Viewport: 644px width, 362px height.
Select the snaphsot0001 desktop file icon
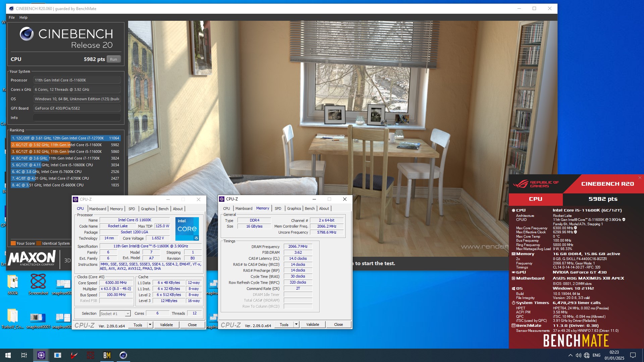click(38, 317)
